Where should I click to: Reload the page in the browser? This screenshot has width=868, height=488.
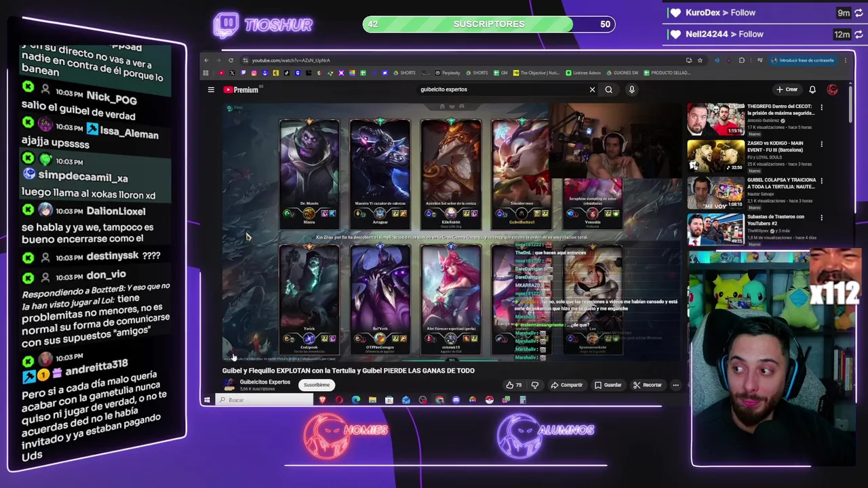click(x=231, y=60)
